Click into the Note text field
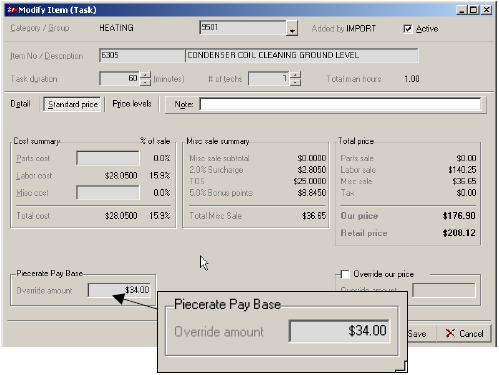This screenshot has width=499, height=375. coord(340,104)
